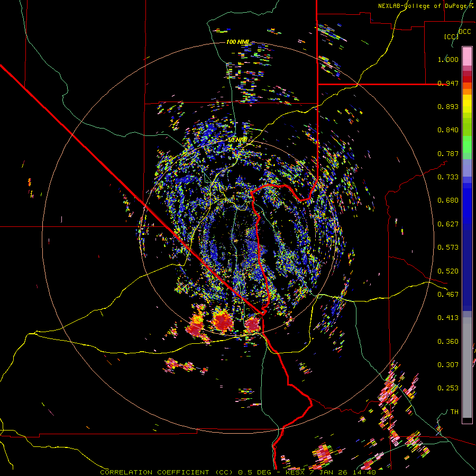This screenshot has height=476, width=476.
Task: Click the 0.733 scale value
Action: click(448, 177)
